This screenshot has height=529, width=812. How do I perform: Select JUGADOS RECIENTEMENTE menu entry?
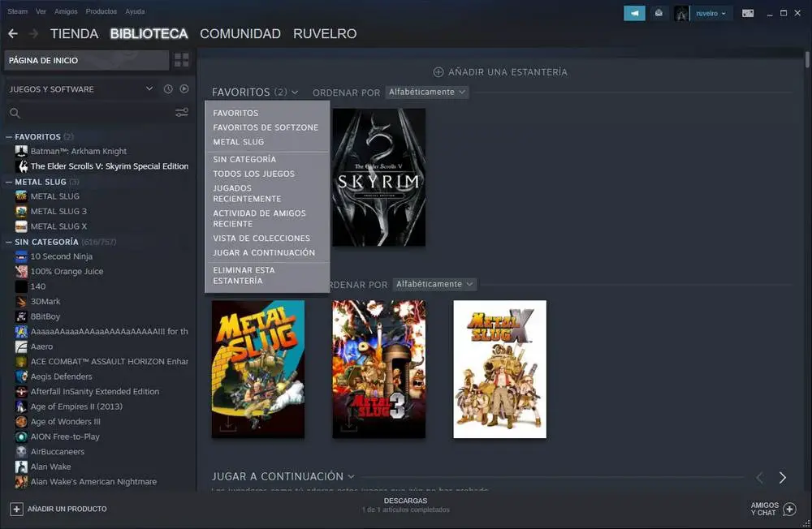[247, 194]
